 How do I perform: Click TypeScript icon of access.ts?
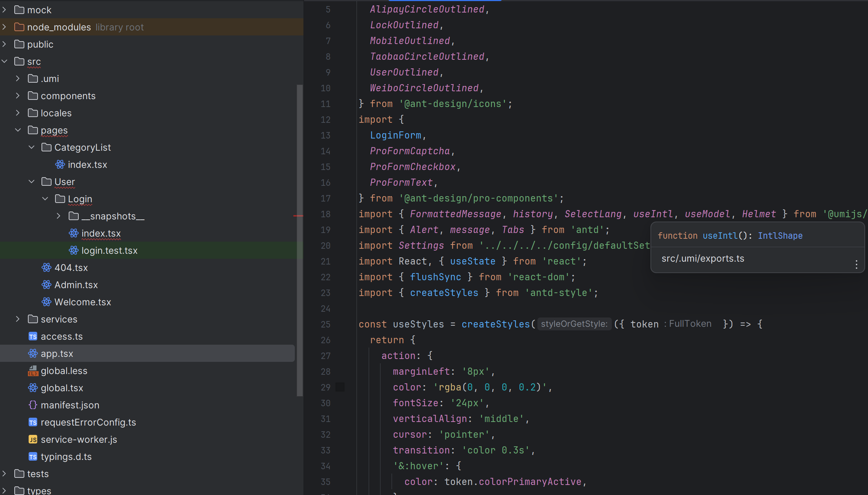pos(33,336)
